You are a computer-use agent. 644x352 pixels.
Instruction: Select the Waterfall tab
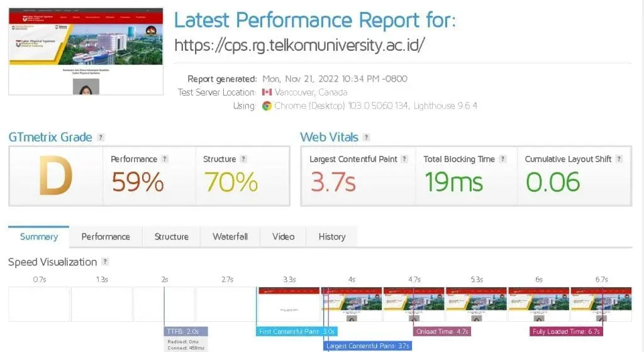click(230, 237)
